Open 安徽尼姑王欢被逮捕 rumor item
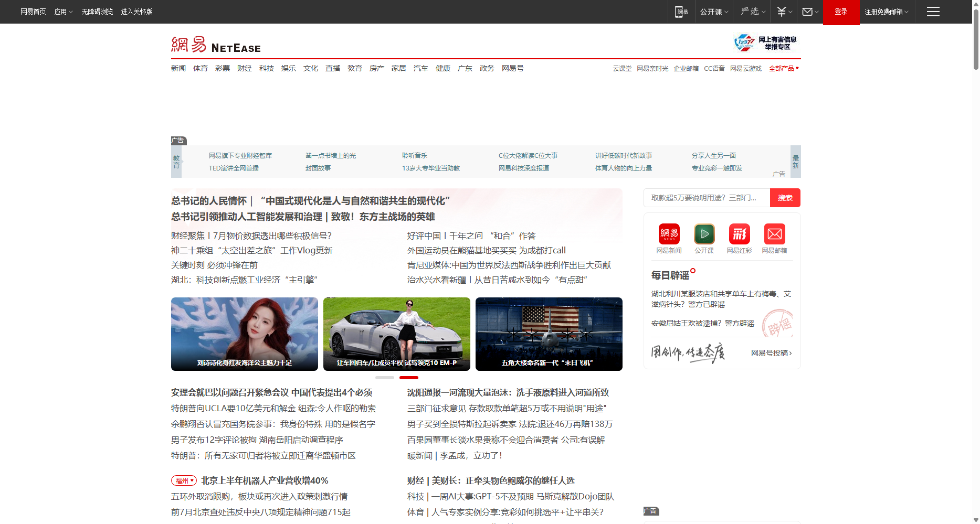The image size is (980, 524). (703, 323)
